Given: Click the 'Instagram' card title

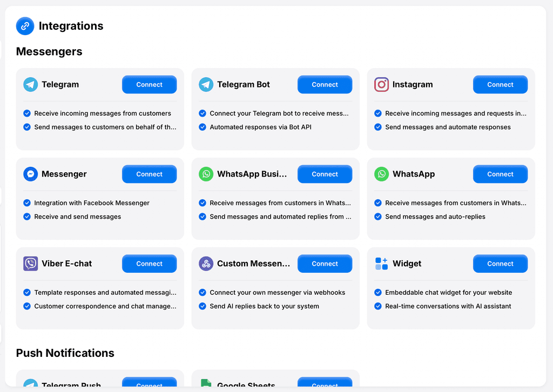Looking at the screenshot, I should pyautogui.click(x=413, y=85).
